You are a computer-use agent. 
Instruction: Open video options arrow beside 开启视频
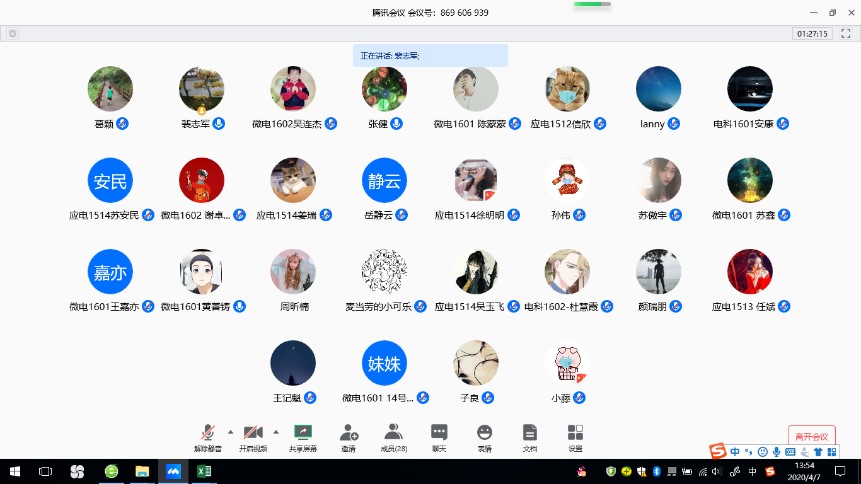coord(276,432)
